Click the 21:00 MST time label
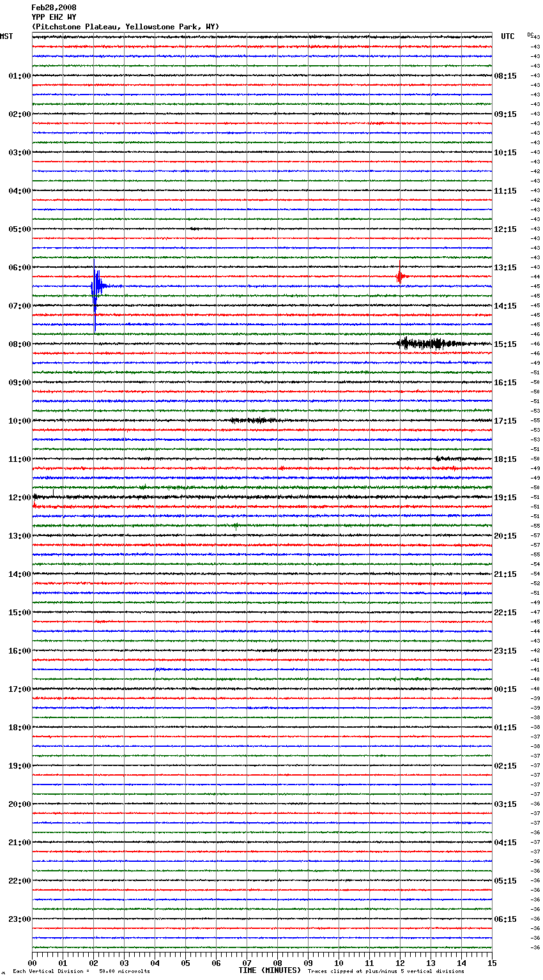 20,843
